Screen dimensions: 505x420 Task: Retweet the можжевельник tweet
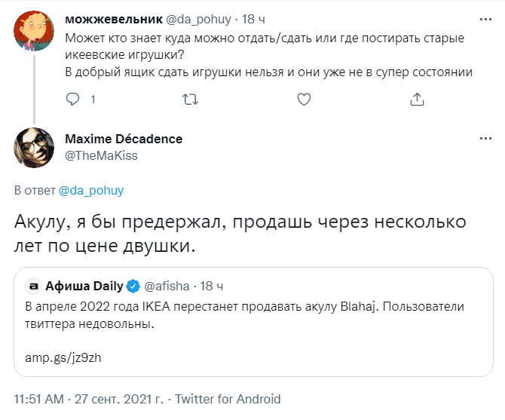(x=191, y=99)
